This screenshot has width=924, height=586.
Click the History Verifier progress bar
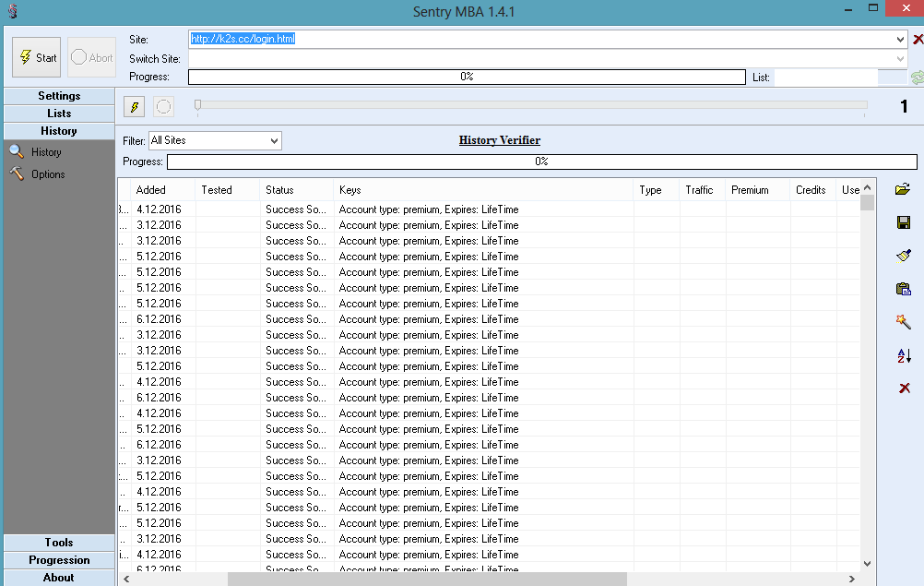click(x=541, y=161)
